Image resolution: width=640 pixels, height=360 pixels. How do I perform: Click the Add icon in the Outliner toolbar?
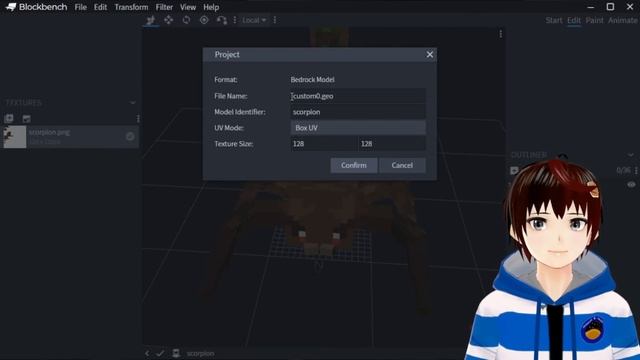point(514,170)
